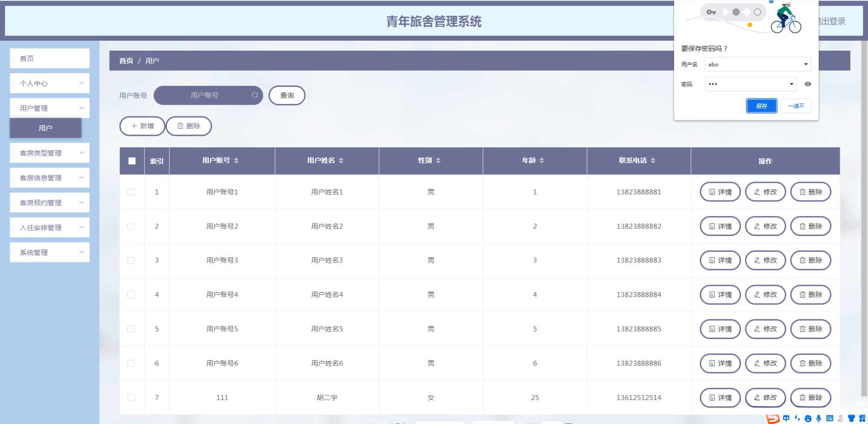Expand the 客房类型管理 sidebar menu

click(x=50, y=153)
